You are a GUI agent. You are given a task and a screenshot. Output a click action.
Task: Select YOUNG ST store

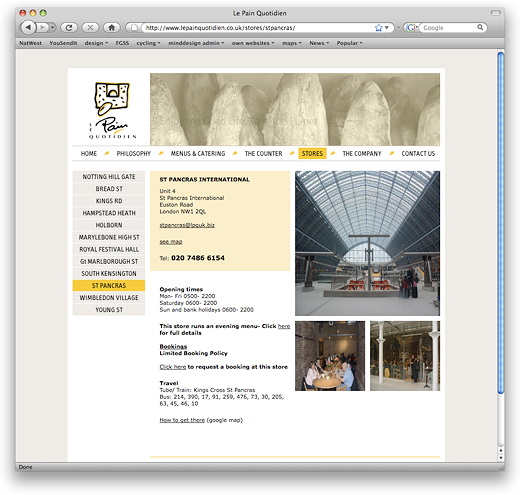point(109,310)
